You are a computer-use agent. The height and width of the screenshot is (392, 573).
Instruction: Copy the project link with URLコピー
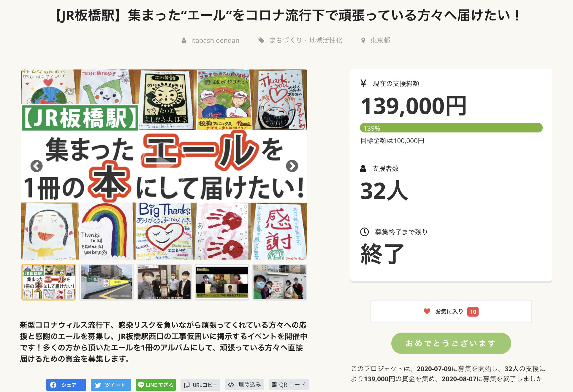[x=200, y=385]
